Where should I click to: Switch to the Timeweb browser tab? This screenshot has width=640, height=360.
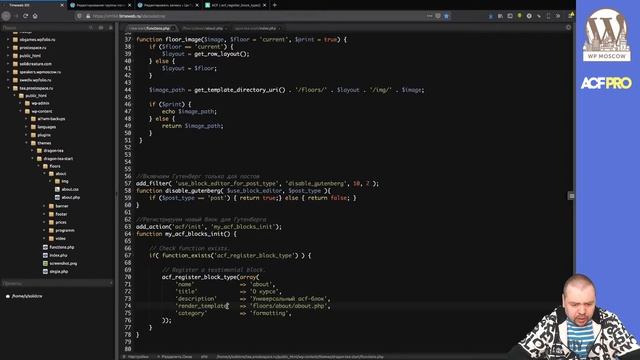[33, 5]
